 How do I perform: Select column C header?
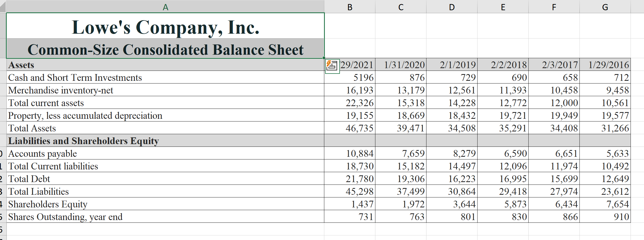click(401, 6)
